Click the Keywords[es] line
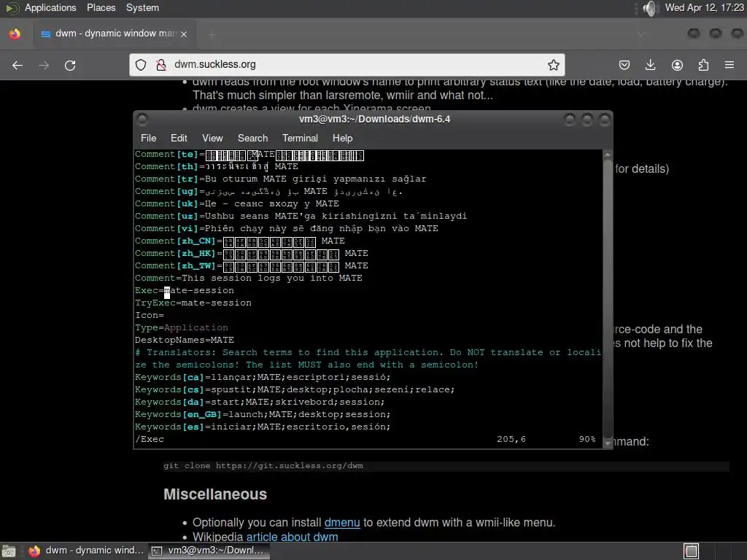 click(263, 427)
